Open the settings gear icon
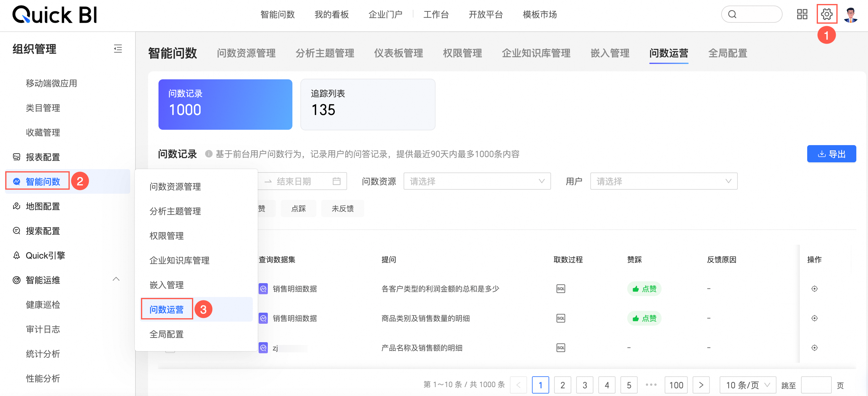 (827, 14)
